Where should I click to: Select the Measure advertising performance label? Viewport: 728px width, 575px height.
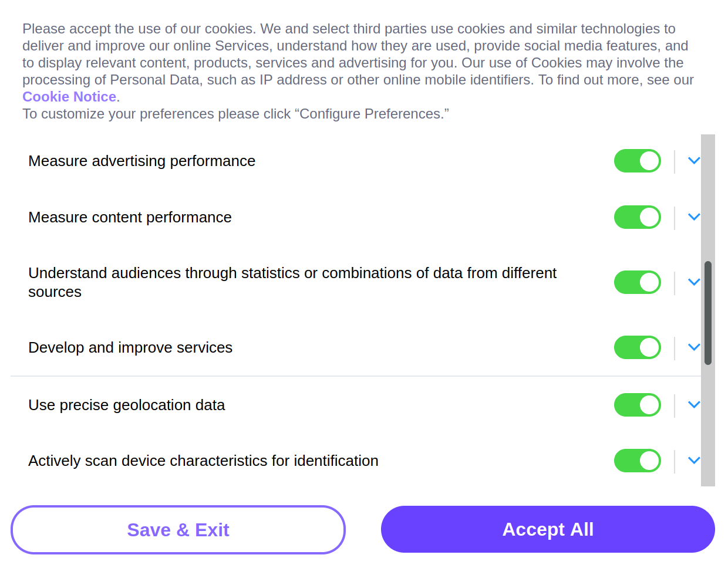[x=141, y=161]
